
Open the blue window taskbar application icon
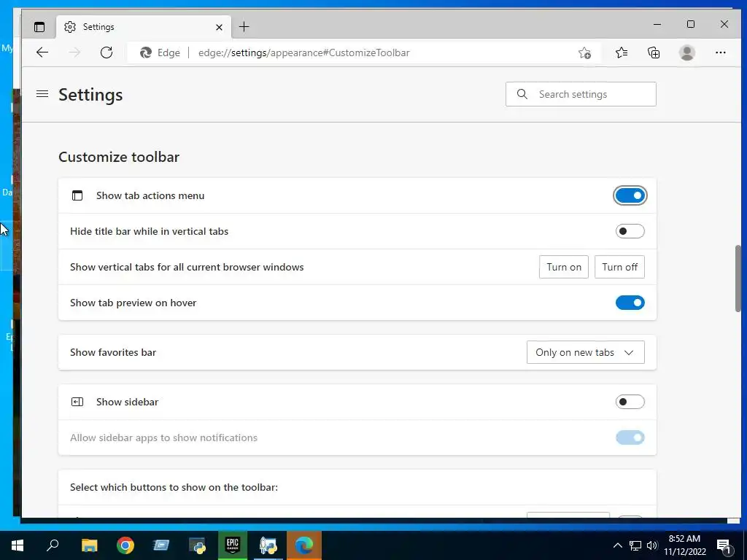[161, 545]
